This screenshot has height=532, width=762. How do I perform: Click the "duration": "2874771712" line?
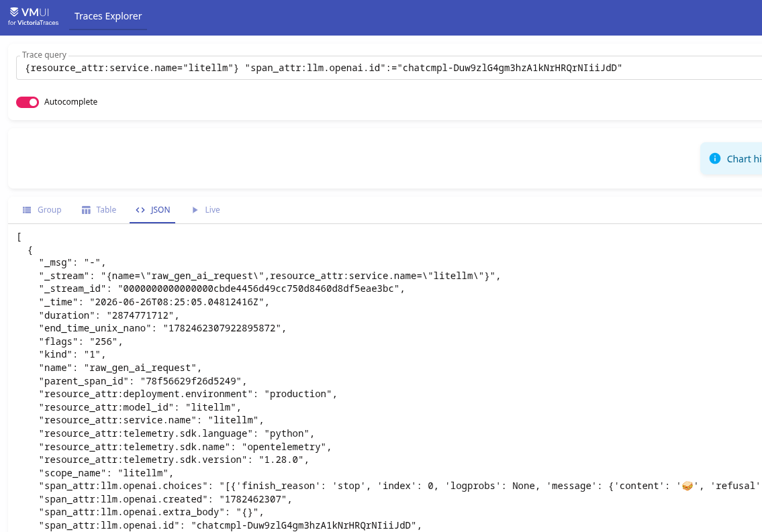click(x=109, y=315)
